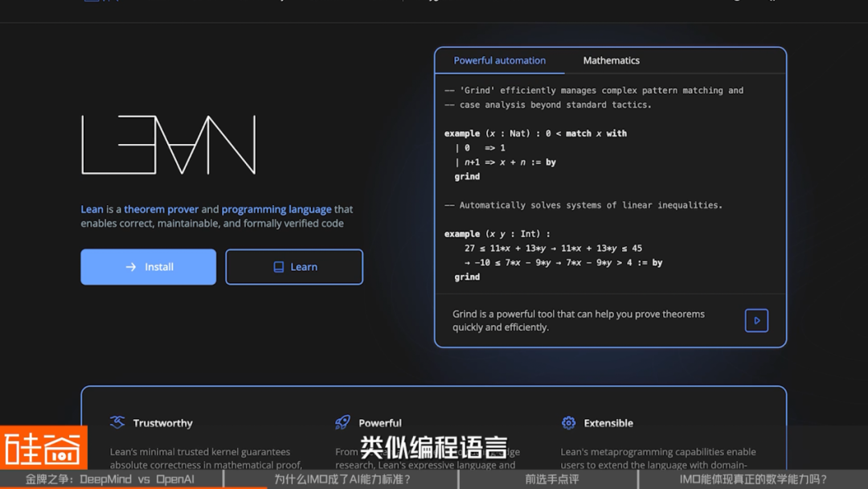This screenshot has height=489, width=868.
Task: Click the Powerful heading
Action: tap(379, 423)
